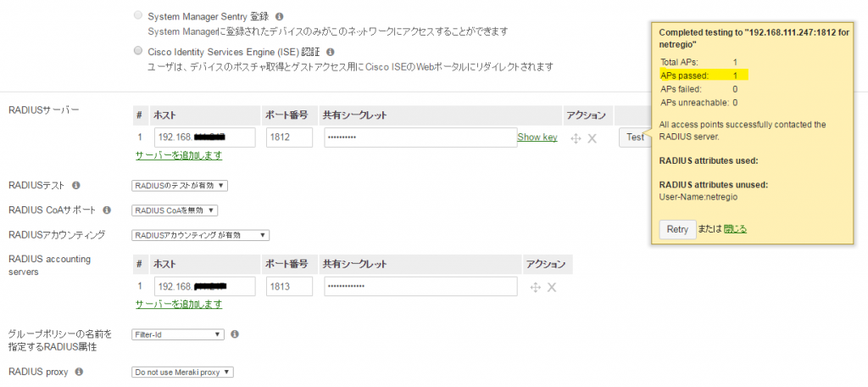Screen dimensions: 868x387
Task: Click the Show key link
Action: [537, 137]
